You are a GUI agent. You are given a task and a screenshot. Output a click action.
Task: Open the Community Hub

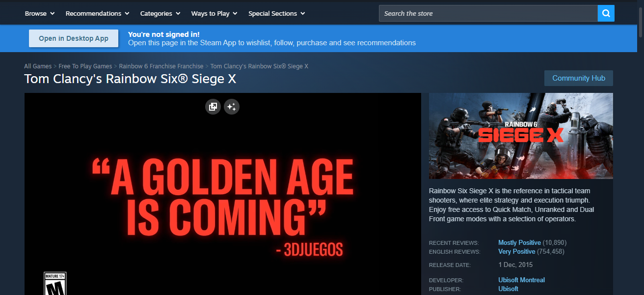pyautogui.click(x=578, y=78)
